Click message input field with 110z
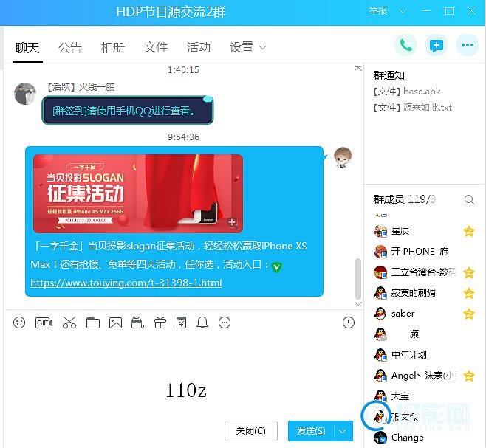486x448 pixels. coord(183,375)
